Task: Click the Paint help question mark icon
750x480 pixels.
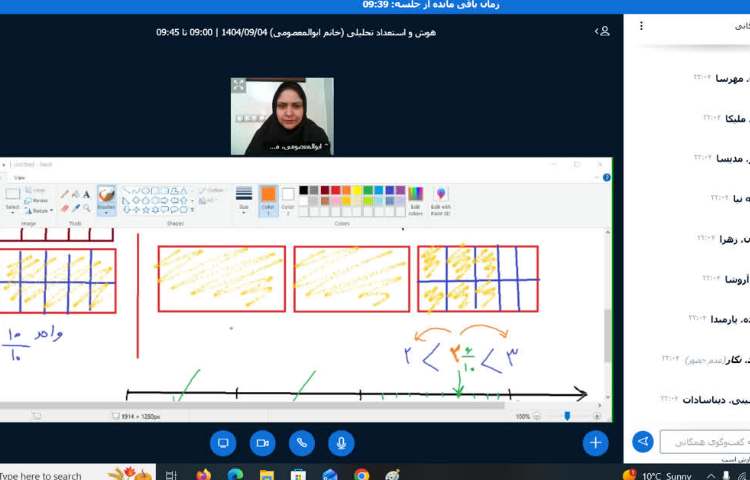Action: pyautogui.click(x=607, y=177)
